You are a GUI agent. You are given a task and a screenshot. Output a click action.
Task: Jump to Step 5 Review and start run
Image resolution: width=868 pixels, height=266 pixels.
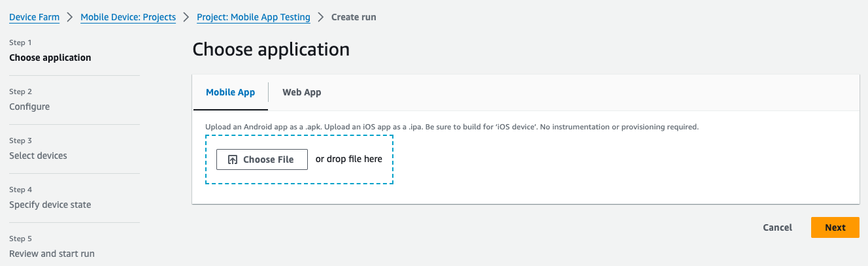coord(52,254)
